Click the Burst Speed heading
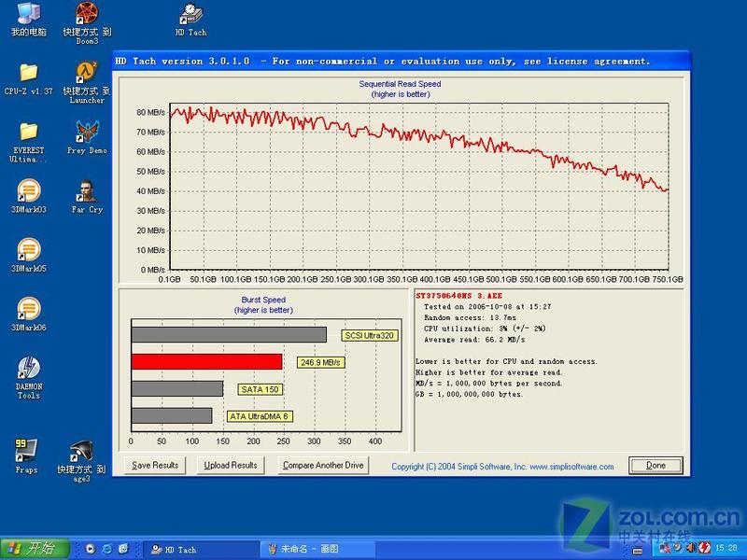The width and height of the screenshot is (747, 560). tap(263, 300)
